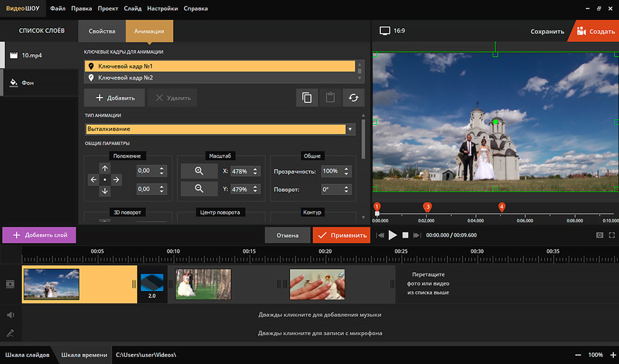Increase or decrease position X value spinner
Screen dimensions: 619x364
(x=162, y=171)
